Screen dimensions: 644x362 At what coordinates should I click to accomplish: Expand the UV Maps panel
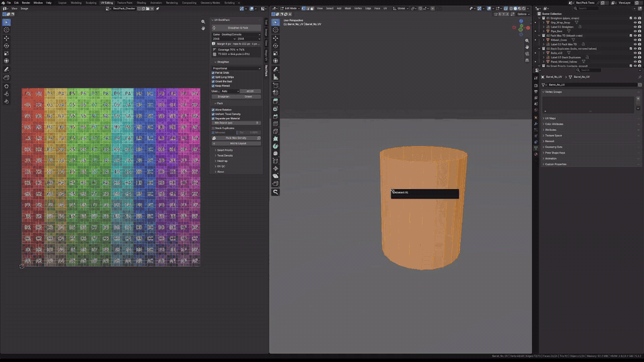coord(549,118)
